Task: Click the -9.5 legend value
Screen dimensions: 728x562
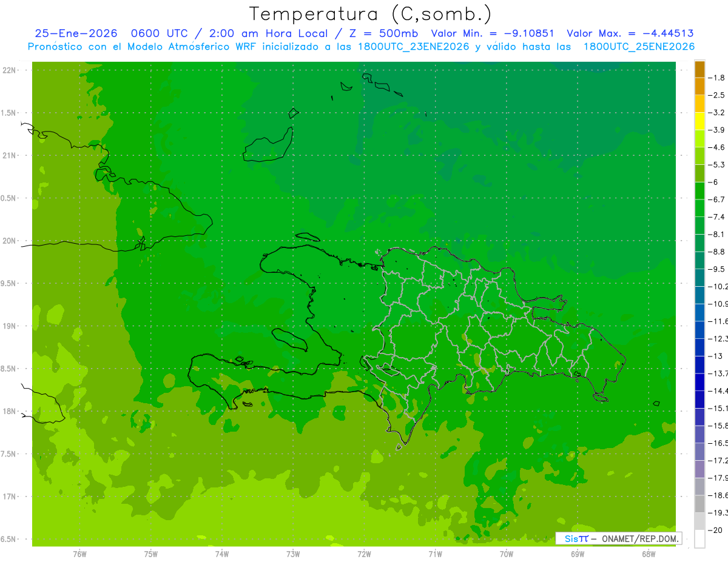Action: pos(716,269)
